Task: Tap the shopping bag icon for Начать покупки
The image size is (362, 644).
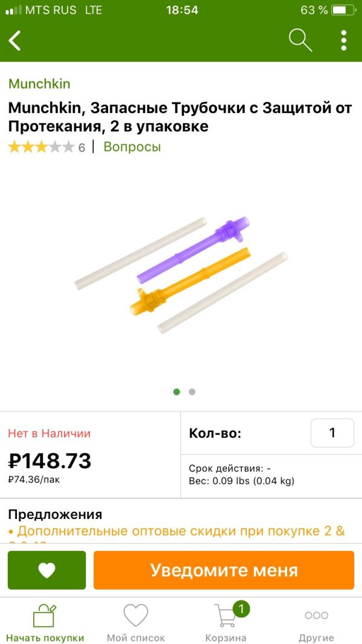Action: coord(45,616)
